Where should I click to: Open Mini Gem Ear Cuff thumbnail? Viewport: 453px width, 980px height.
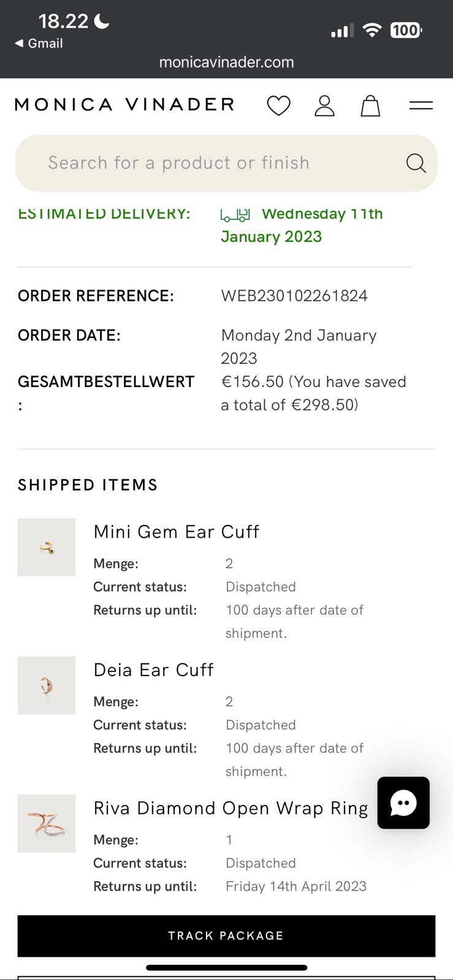point(47,547)
